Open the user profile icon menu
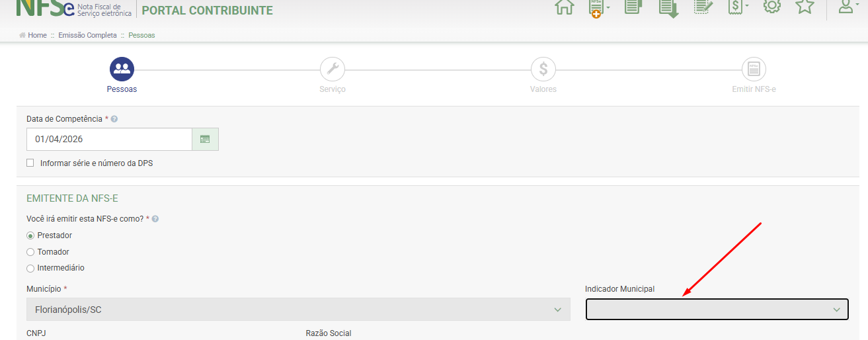The width and height of the screenshot is (868, 340). click(848, 7)
